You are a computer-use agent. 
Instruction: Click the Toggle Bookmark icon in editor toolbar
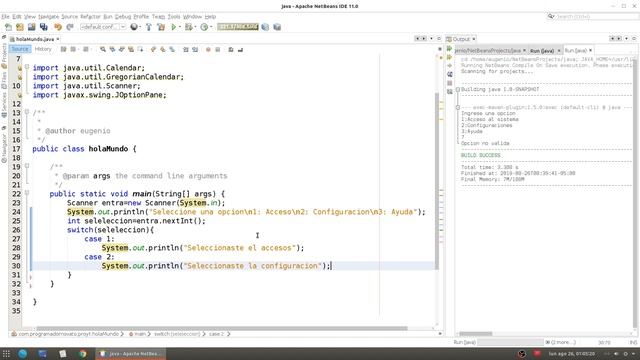(172, 49)
